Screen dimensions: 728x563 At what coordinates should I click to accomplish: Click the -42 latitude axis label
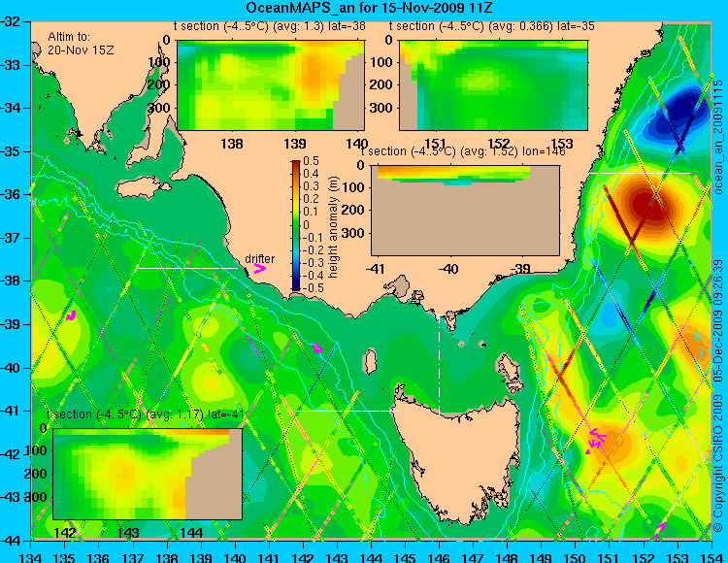click(x=11, y=454)
